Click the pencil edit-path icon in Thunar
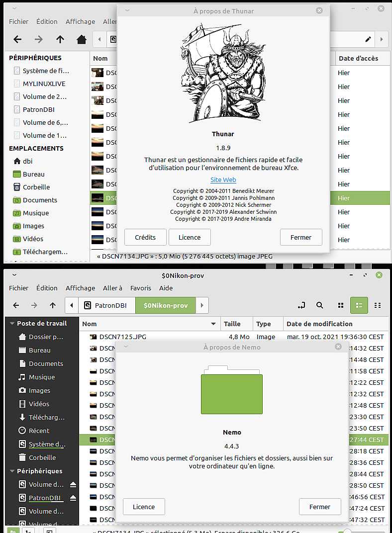Screen dimensions: 392x533 click(368, 39)
